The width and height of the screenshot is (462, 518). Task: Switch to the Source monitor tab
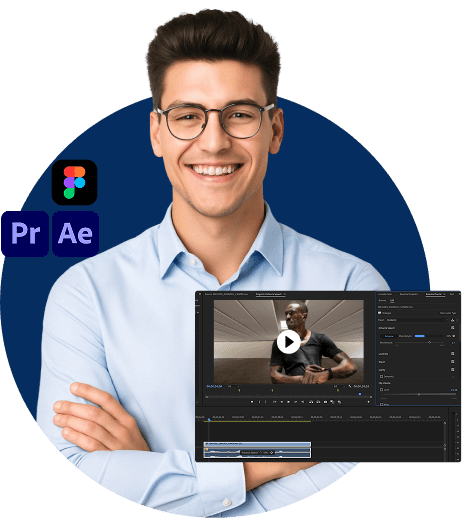tap(226, 294)
